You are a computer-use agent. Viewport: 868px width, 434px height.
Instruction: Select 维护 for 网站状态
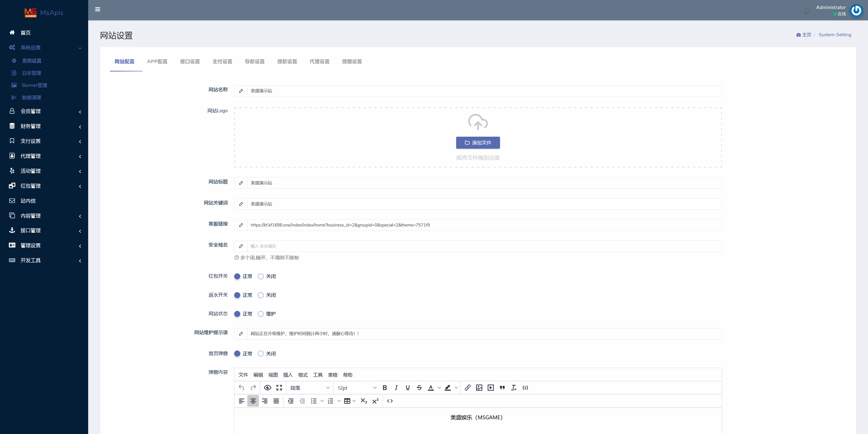(x=260, y=314)
